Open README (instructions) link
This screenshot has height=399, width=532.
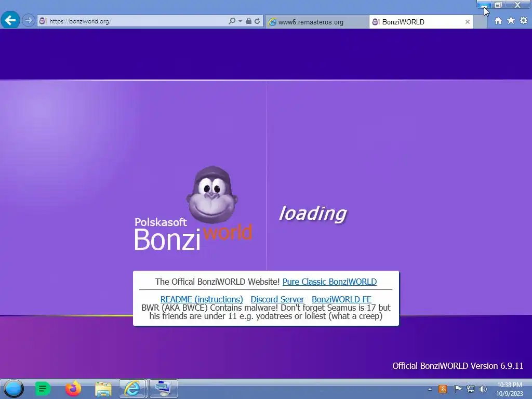pos(202,299)
